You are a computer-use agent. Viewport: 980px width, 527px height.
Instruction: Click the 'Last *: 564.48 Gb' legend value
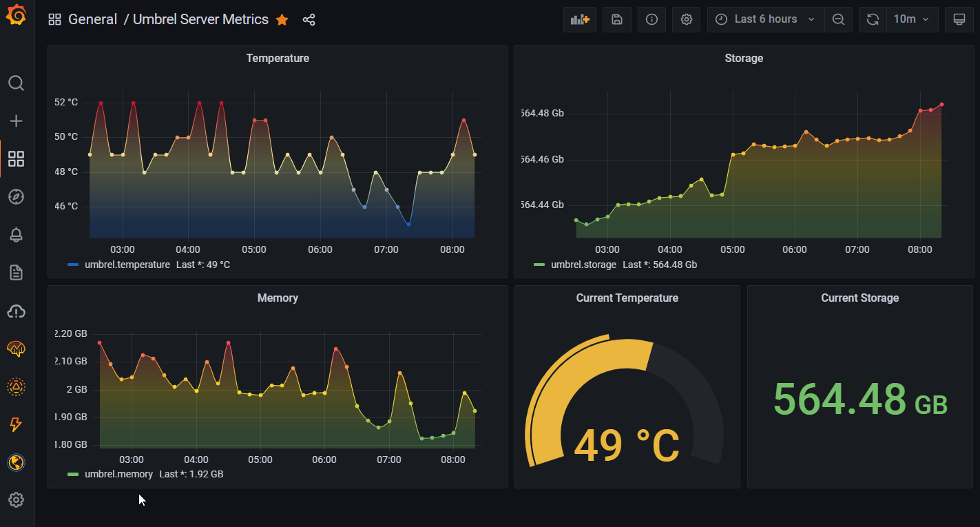660,265
